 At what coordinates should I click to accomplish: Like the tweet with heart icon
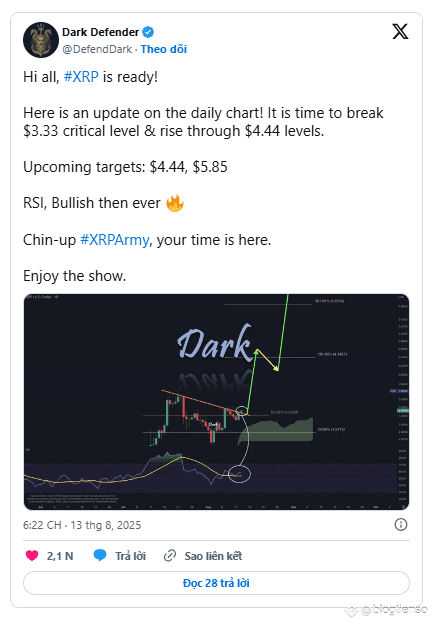[32, 555]
